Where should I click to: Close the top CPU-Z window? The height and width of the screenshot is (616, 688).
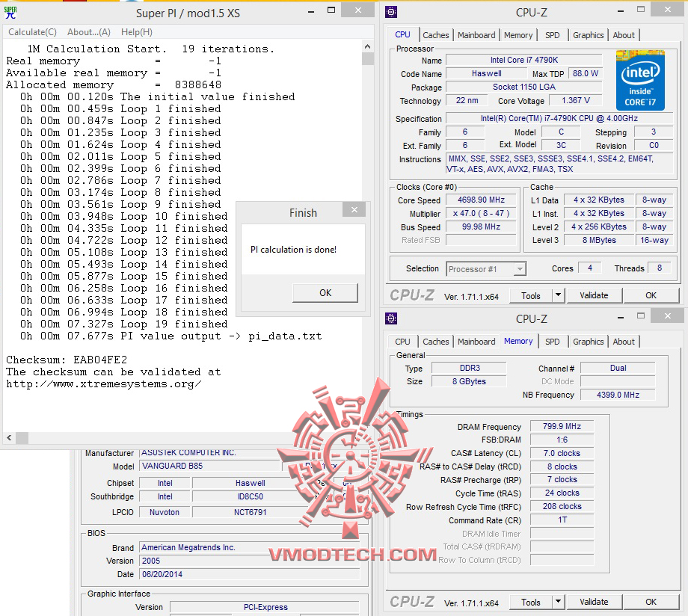[x=667, y=9]
